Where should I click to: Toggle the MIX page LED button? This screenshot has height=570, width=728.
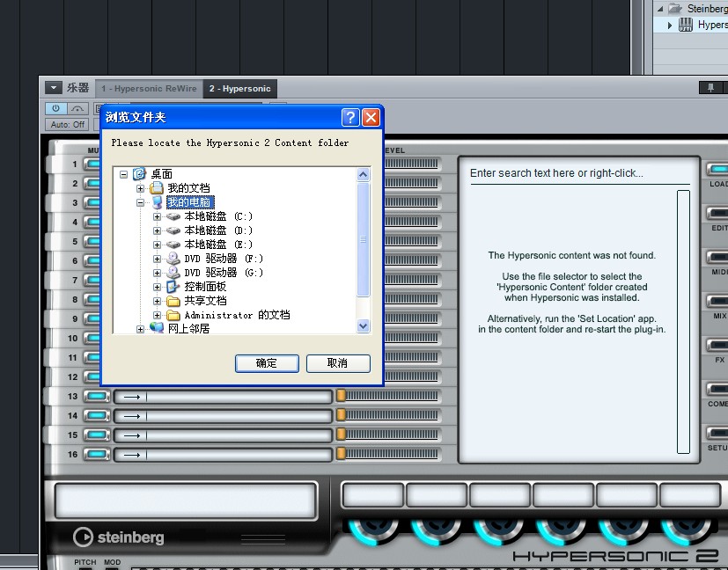[x=717, y=301]
